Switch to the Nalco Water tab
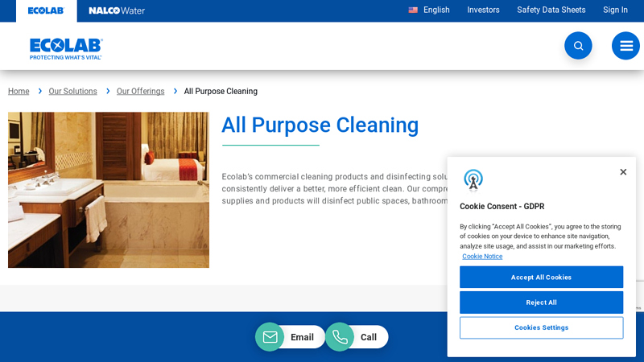 [x=117, y=10]
